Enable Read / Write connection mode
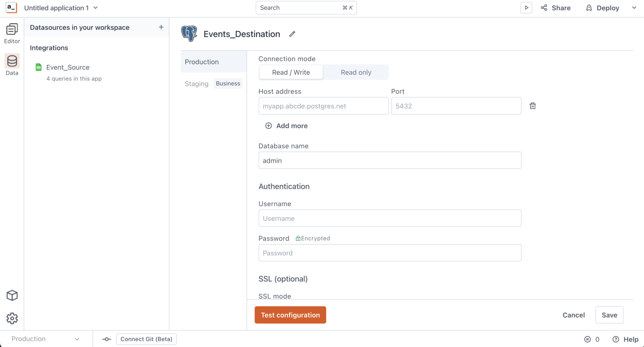Screen dimensions: 644x347 point(291,72)
